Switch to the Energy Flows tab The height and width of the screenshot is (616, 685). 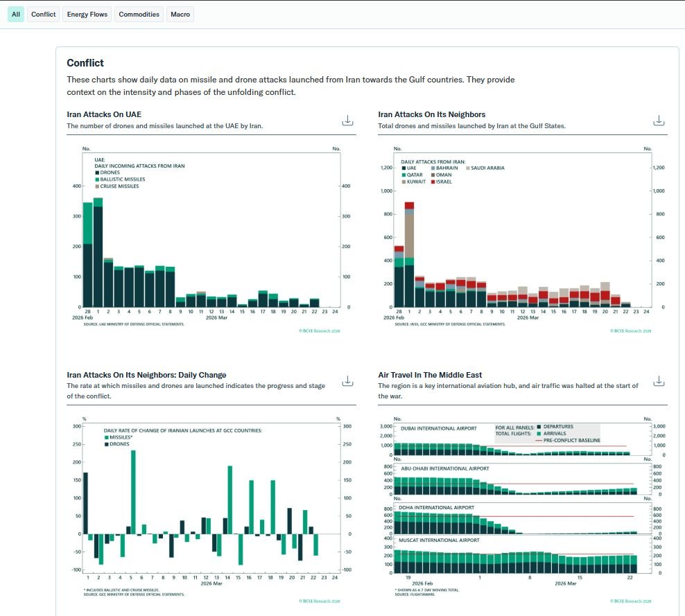tap(87, 14)
